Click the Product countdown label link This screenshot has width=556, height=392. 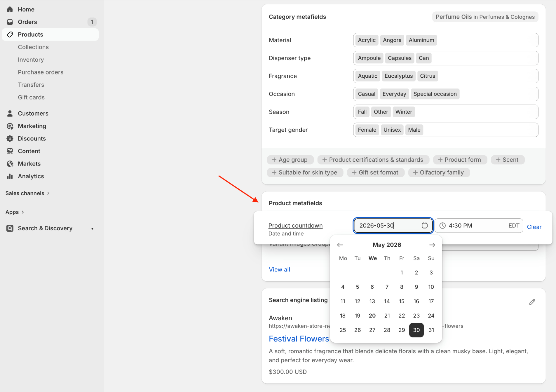click(295, 226)
